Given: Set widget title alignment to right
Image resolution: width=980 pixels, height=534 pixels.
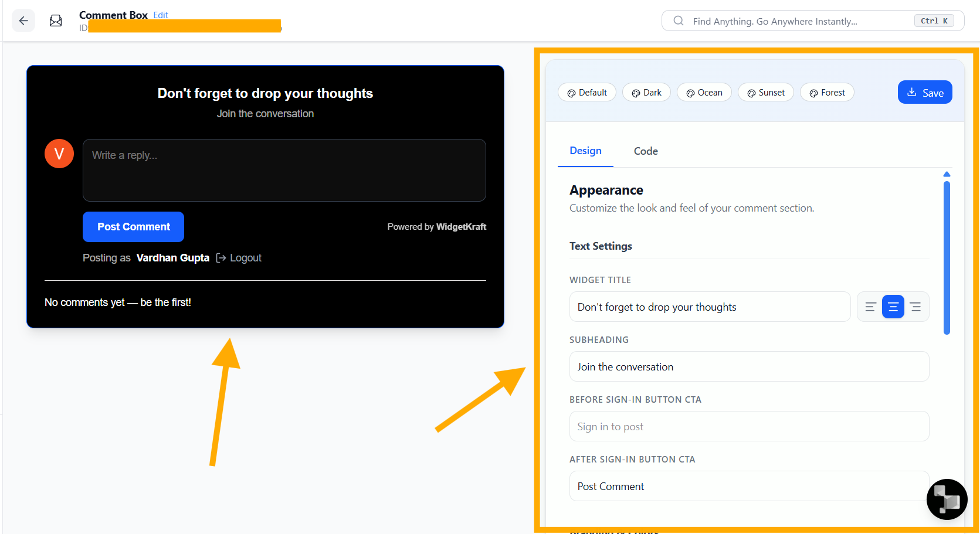Looking at the screenshot, I should click(915, 307).
